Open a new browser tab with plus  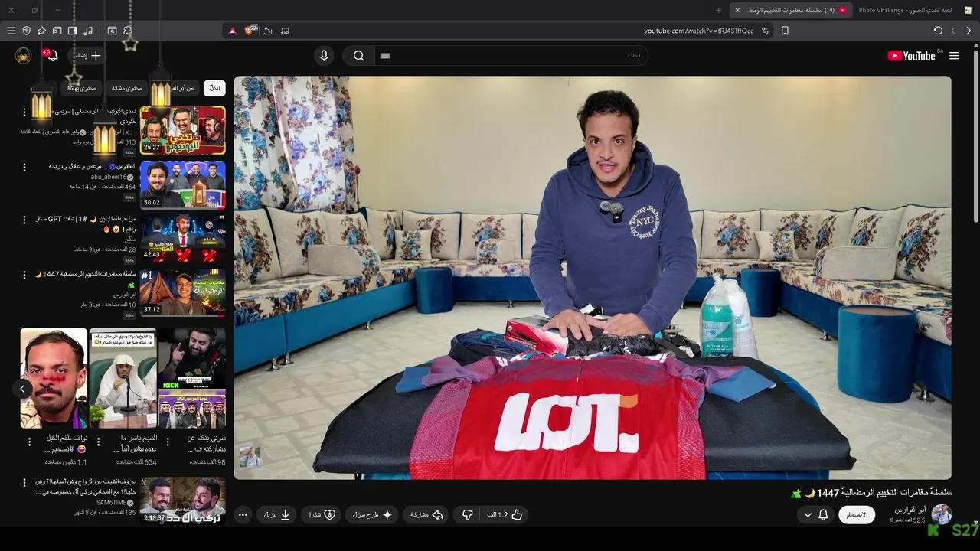coord(718,10)
